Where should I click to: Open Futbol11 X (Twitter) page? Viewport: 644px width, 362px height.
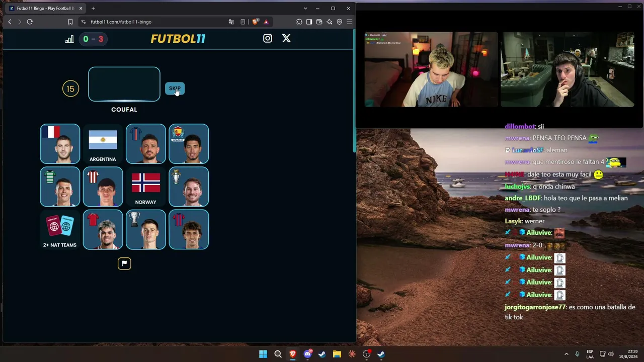click(x=286, y=38)
